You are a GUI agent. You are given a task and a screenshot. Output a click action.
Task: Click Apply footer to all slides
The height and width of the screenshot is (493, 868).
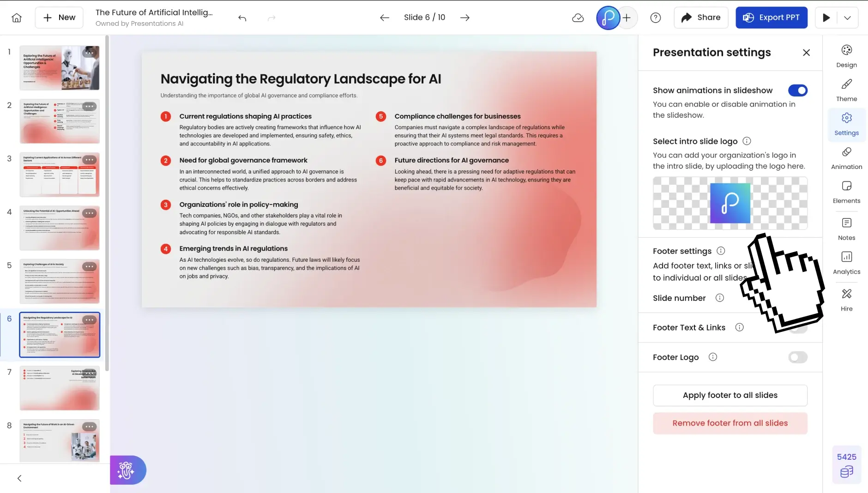pos(730,396)
